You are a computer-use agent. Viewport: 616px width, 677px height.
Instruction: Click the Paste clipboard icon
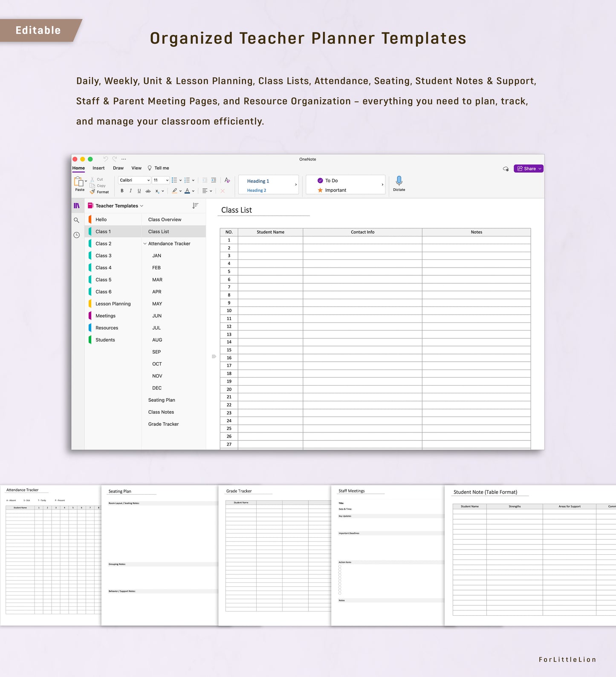coord(79,182)
